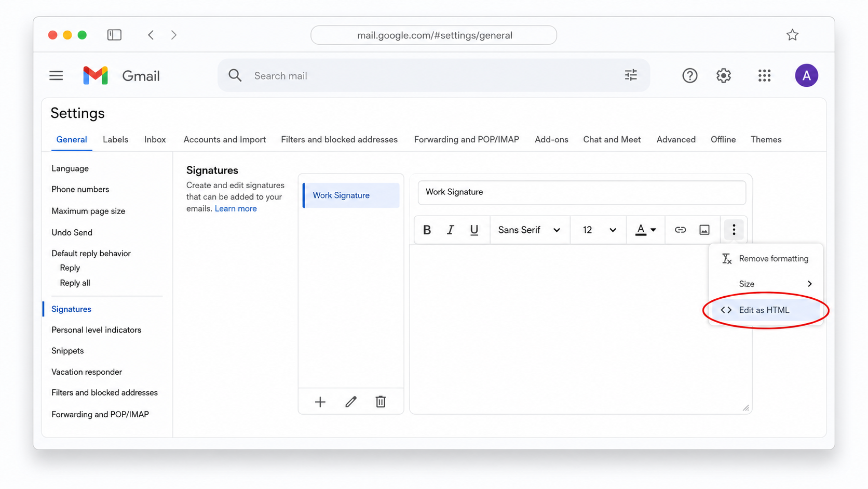Delete signature with the trash icon

coord(381,402)
